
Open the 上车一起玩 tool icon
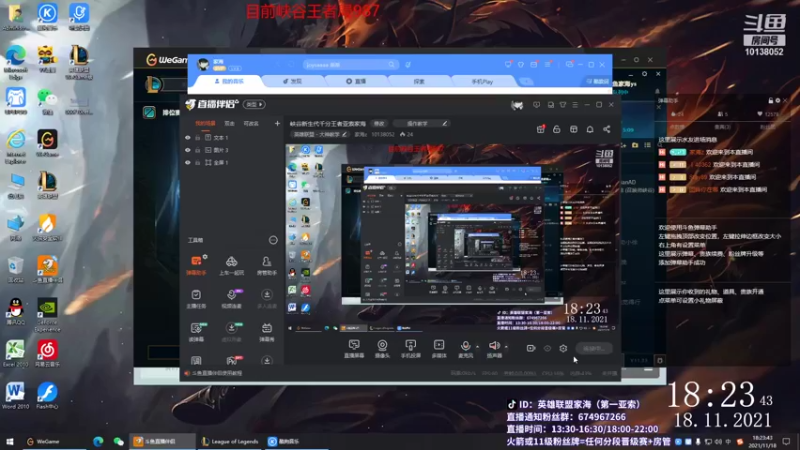(231, 265)
